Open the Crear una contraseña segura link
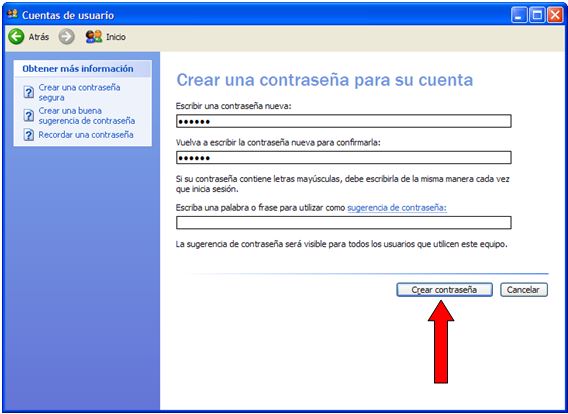The width and height of the screenshot is (568, 414). (79, 92)
